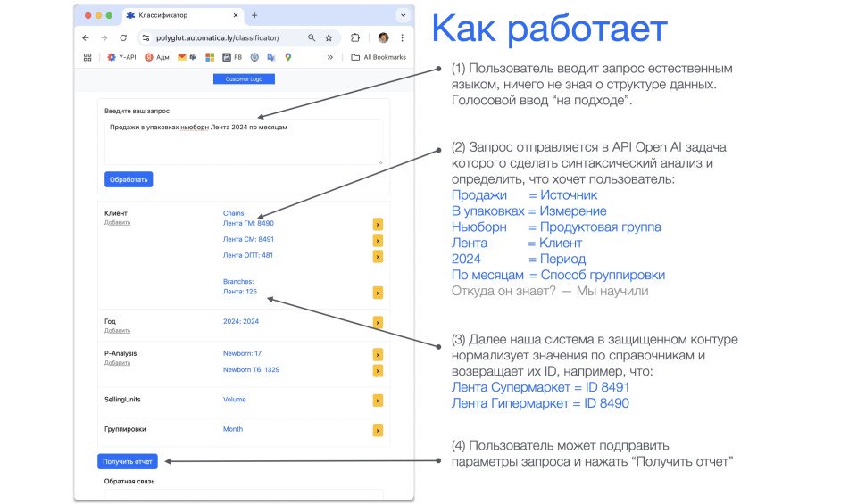Bookmark this page with the star icon
The height and width of the screenshot is (504, 857).
coord(329,37)
